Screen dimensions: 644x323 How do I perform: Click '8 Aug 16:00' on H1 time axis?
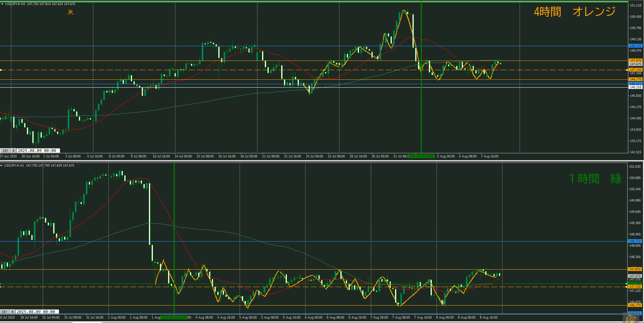489,318
